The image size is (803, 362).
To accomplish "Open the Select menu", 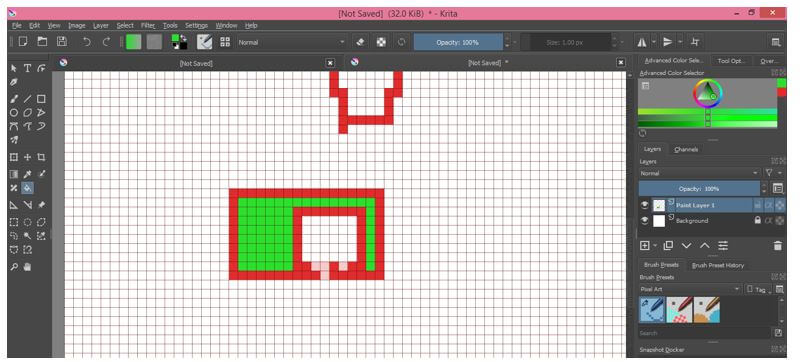I will click(125, 25).
